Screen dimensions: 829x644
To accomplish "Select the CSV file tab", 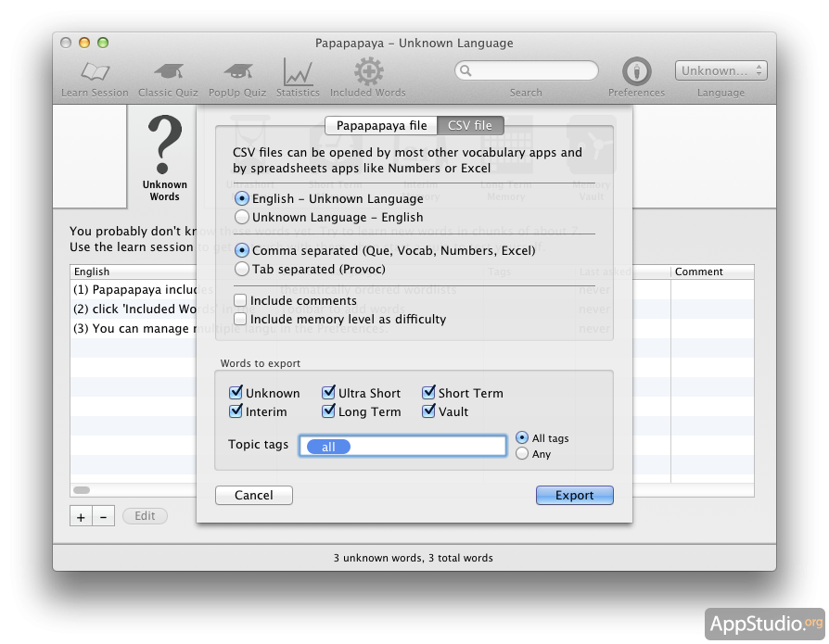I will tap(470, 126).
